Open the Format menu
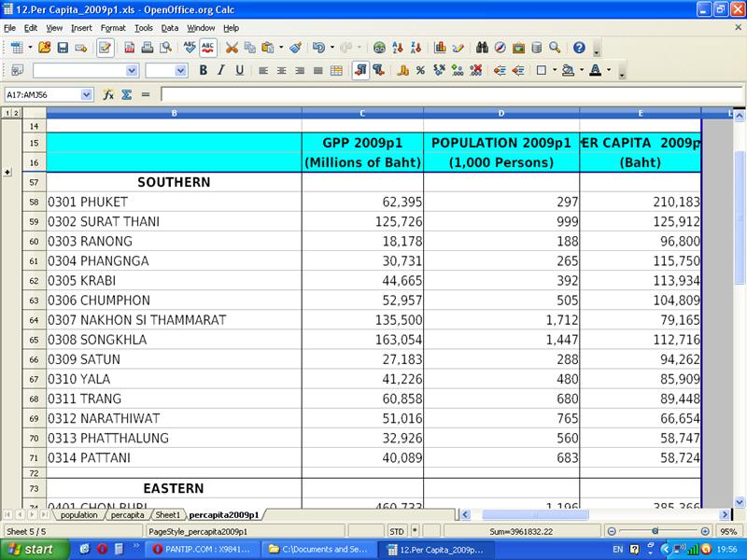This screenshot has width=747, height=560. click(113, 28)
